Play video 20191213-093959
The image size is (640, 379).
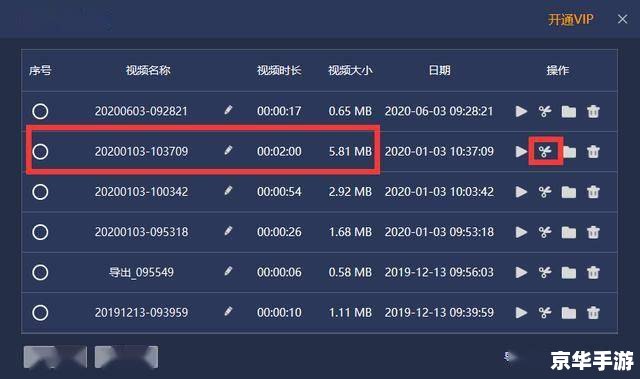(x=521, y=313)
